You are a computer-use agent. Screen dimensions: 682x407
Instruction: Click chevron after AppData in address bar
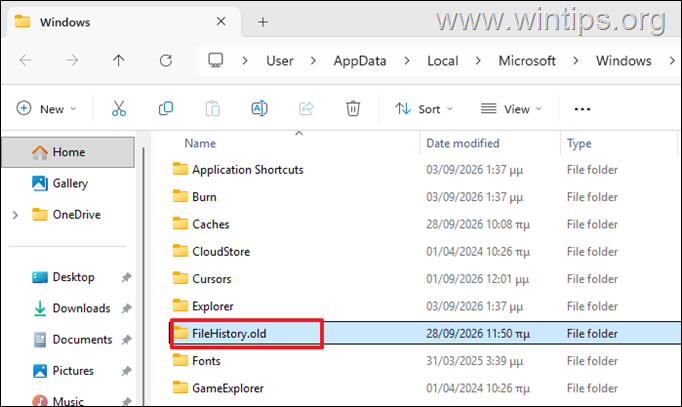407,60
